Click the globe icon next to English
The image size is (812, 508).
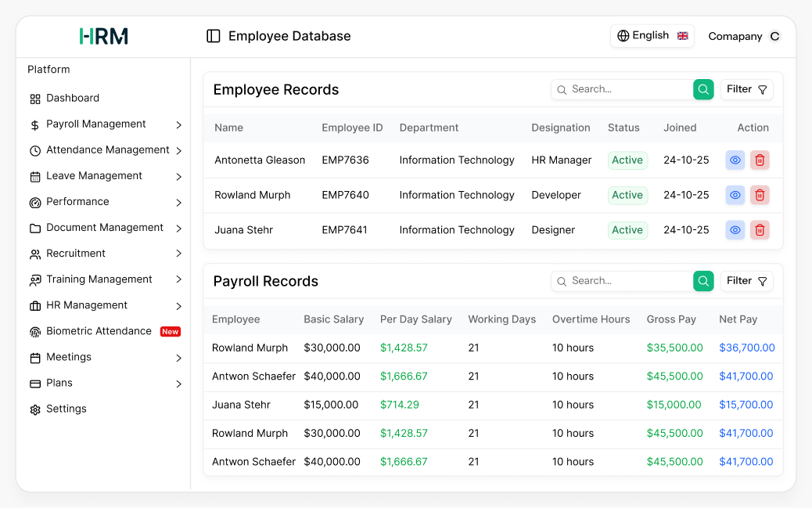[623, 35]
